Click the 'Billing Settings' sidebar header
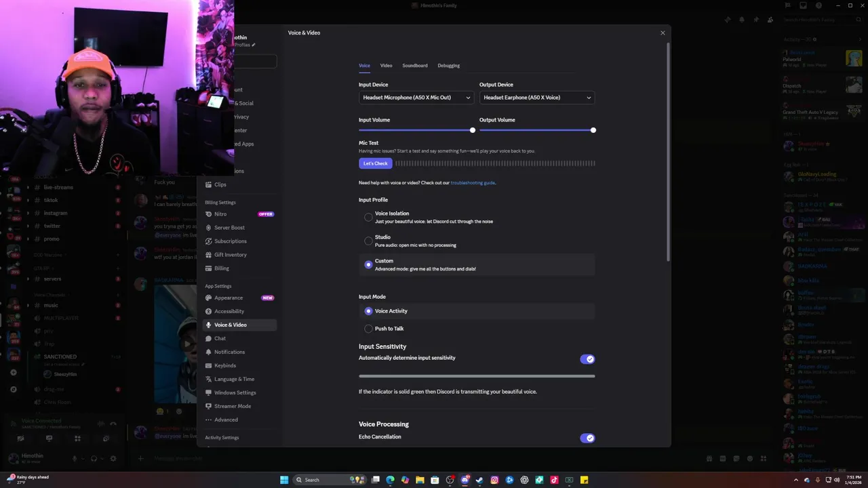The width and height of the screenshot is (868, 488). [x=220, y=203]
